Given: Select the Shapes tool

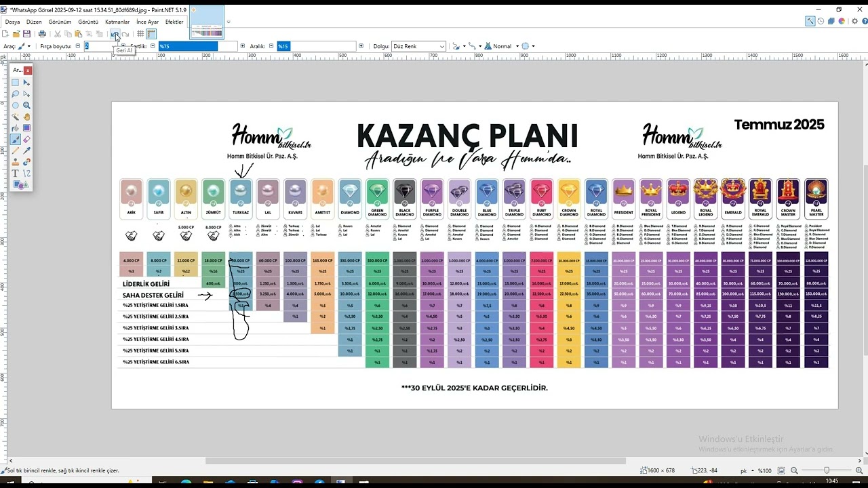Looking at the screenshot, I should click(x=20, y=184).
